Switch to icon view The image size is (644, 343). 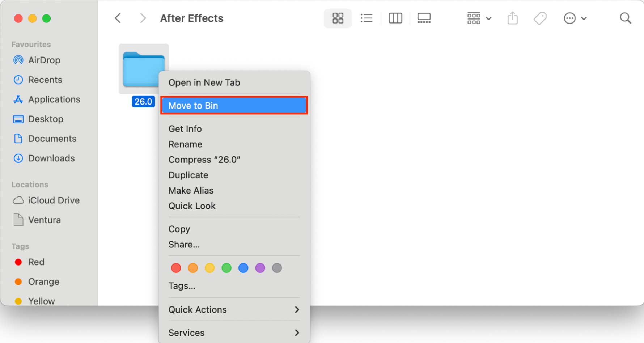[x=338, y=18]
